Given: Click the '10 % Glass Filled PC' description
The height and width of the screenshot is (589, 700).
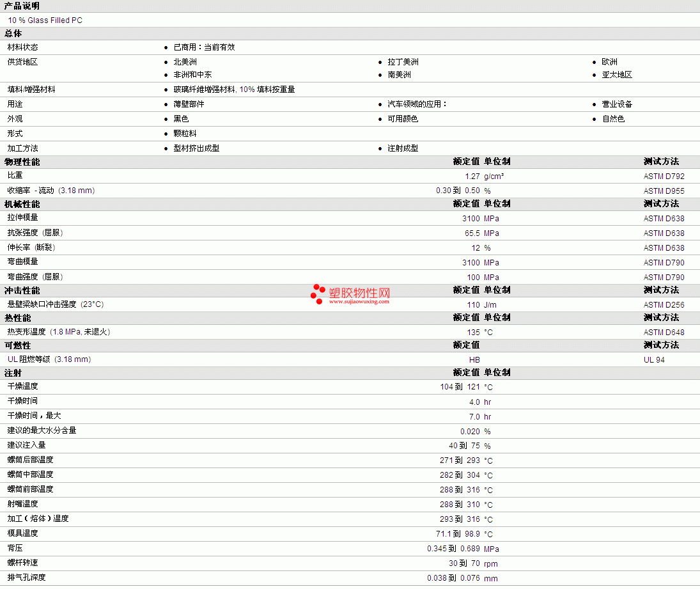Looking at the screenshot, I should [45, 20].
